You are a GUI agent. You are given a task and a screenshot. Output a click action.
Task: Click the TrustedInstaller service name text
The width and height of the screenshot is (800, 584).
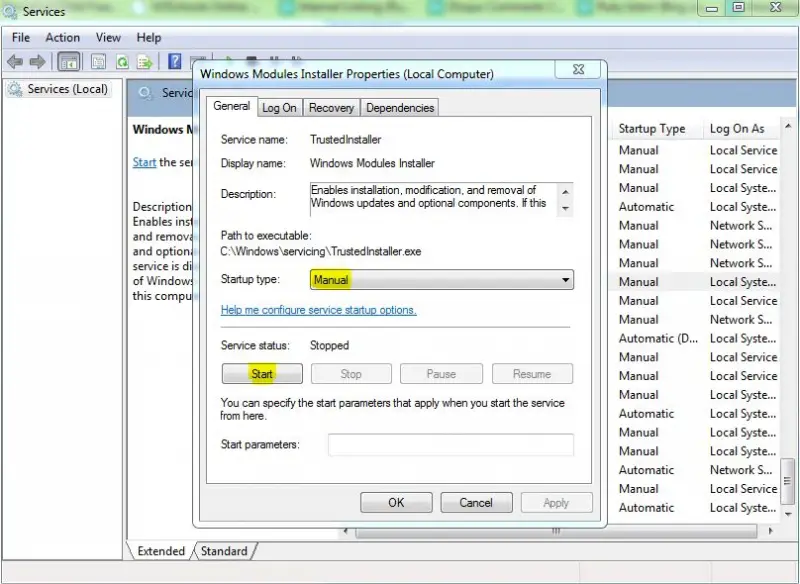coord(345,139)
